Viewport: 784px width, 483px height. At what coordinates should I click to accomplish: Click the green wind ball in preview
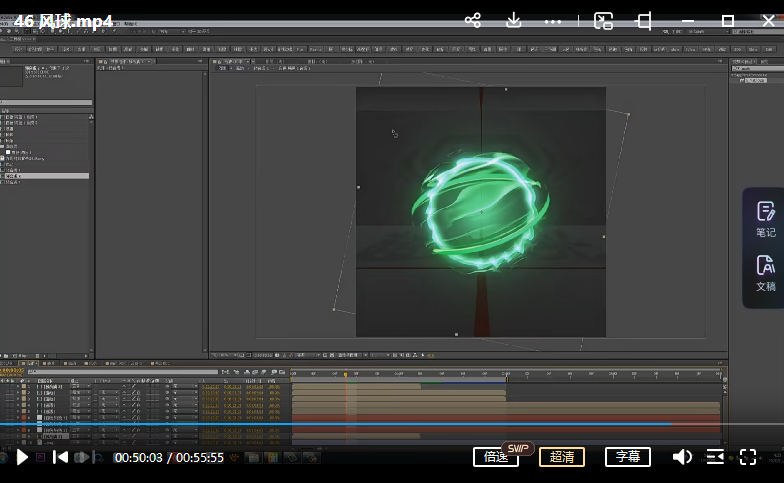[481, 210]
